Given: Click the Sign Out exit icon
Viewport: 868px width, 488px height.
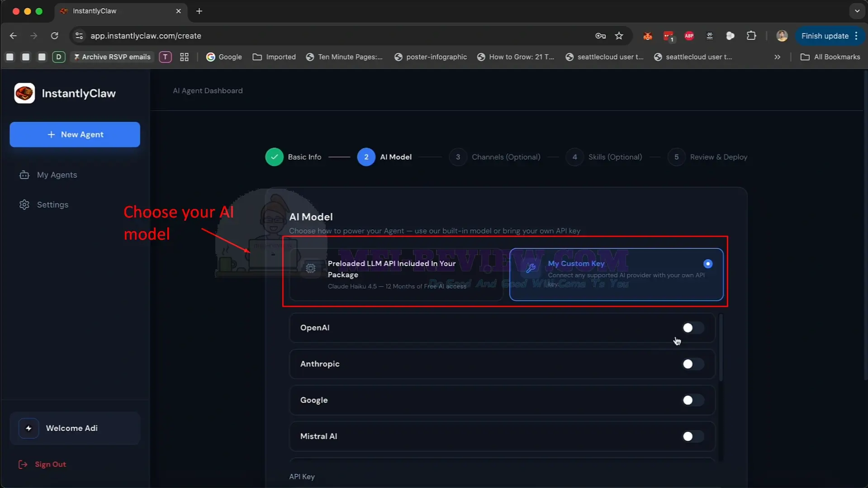Looking at the screenshot, I should pos(23,464).
